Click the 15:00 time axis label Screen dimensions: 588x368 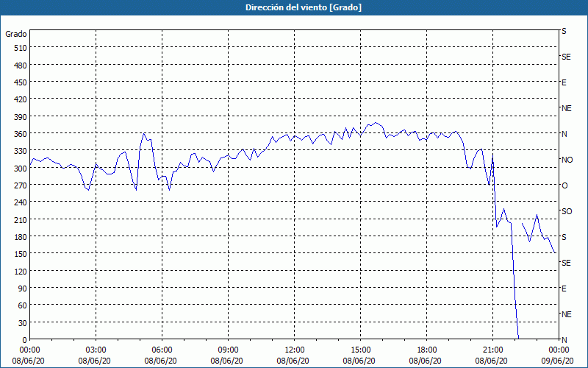[360, 350]
